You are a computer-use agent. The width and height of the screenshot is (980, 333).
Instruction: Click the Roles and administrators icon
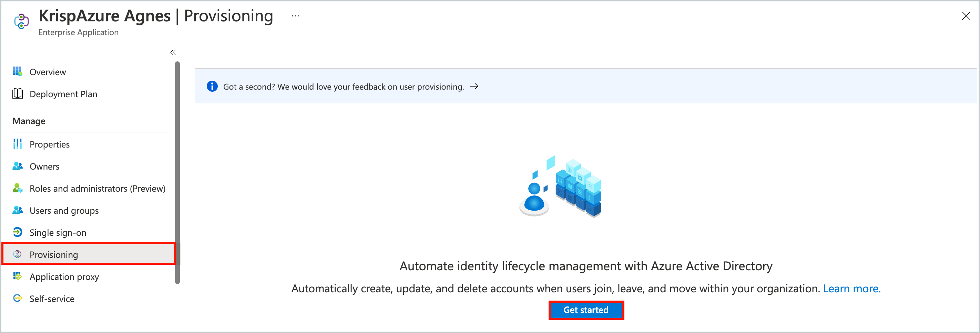(18, 188)
